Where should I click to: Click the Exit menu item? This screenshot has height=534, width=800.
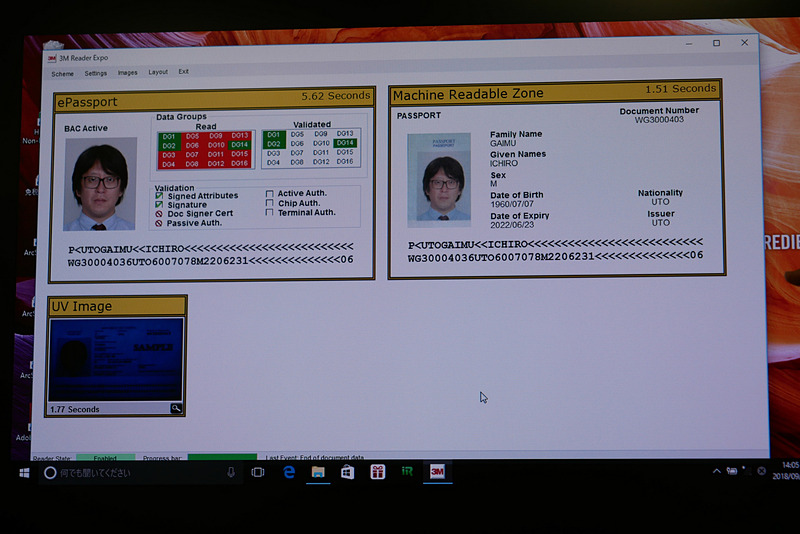184,72
